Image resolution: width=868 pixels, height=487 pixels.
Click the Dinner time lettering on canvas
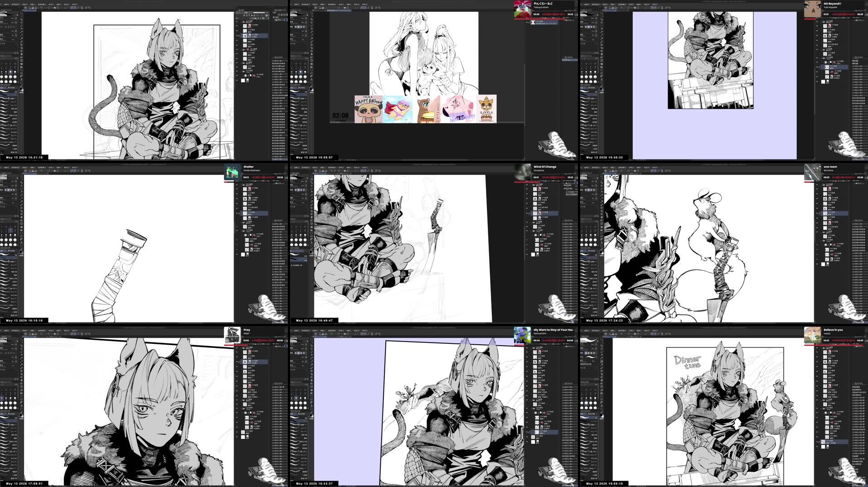[x=688, y=362]
